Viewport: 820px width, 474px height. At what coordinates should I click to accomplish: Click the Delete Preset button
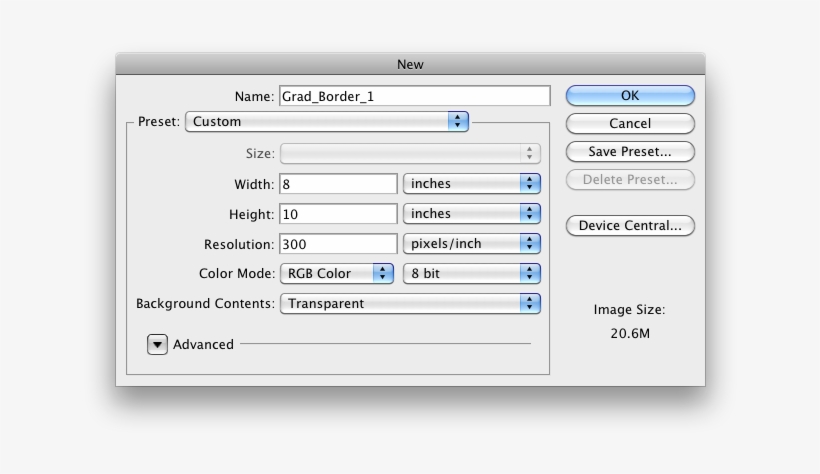(x=630, y=180)
